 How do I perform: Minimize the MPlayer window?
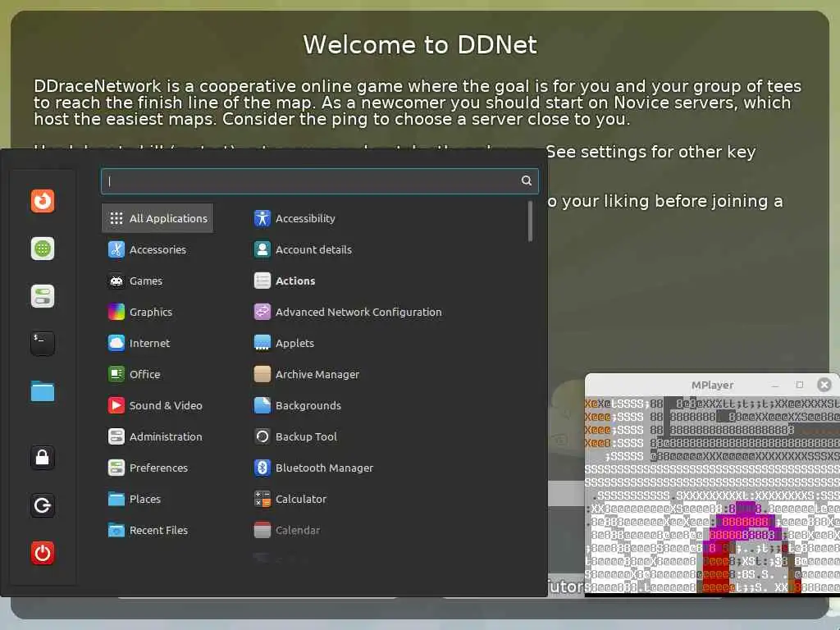coord(774,385)
